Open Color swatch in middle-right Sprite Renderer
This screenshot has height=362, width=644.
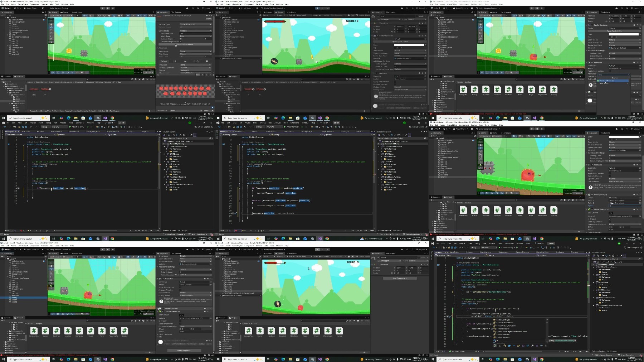coord(624,137)
